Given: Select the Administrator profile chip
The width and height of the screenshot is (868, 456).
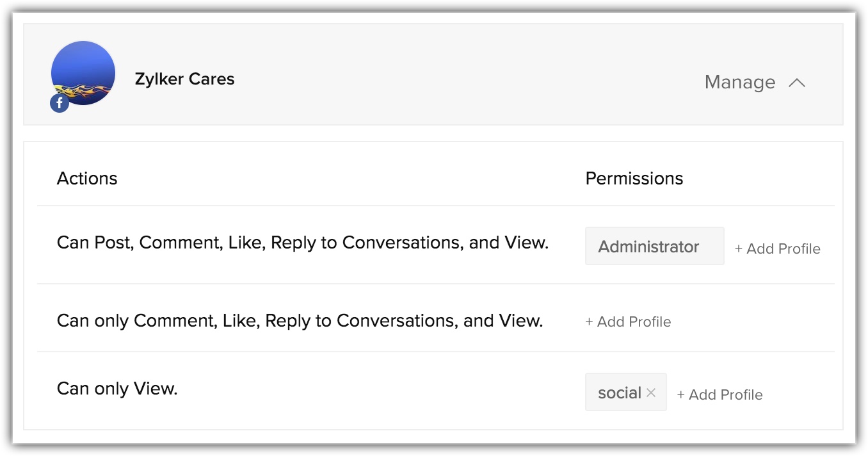Looking at the screenshot, I should (x=648, y=247).
